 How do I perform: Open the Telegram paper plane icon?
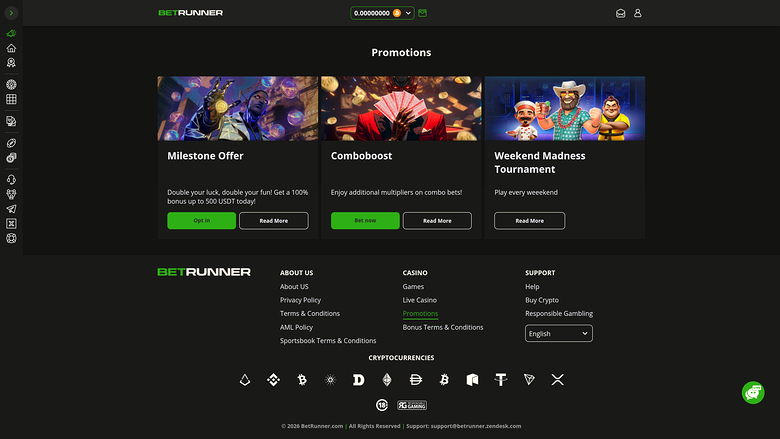(11, 209)
